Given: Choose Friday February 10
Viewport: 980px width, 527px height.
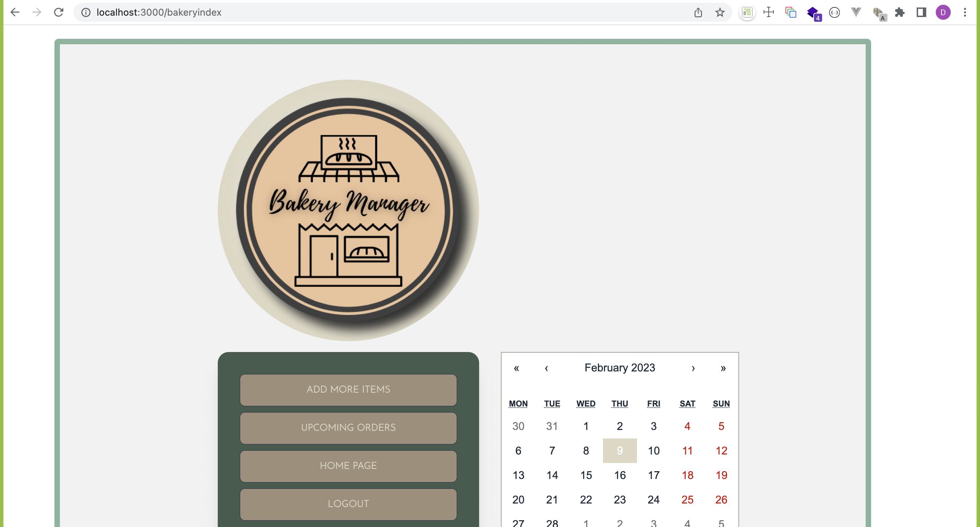Looking at the screenshot, I should [x=654, y=450].
